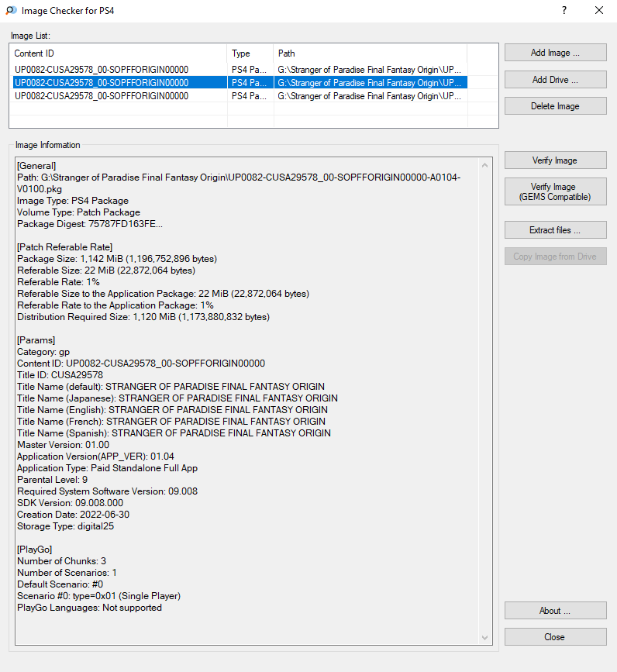This screenshot has height=672, width=617.
Task: Click the Required System Software Version line
Action: coord(107,491)
